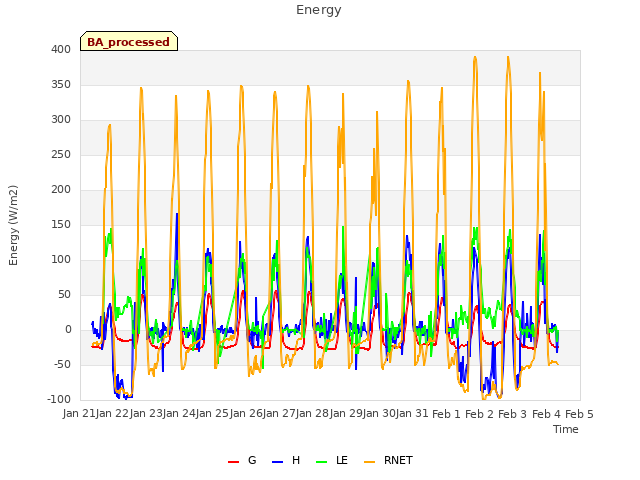Click the Feb 3 x-axis label
Screen dimensions: 640x480
pos(513,414)
